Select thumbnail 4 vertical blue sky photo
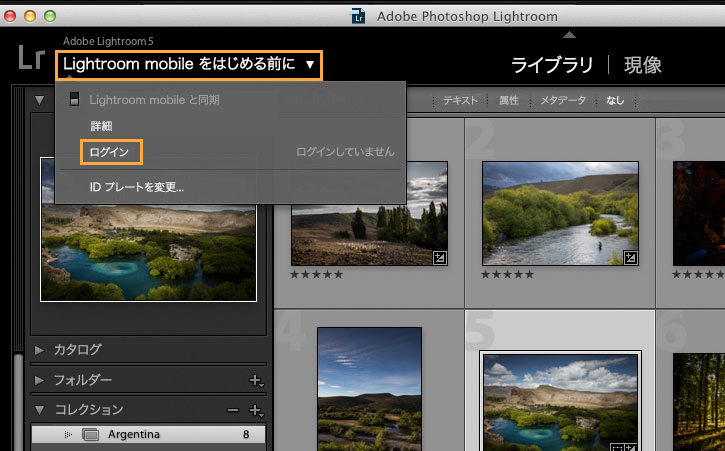This screenshot has height=451, width=725. tap(369, 389)
